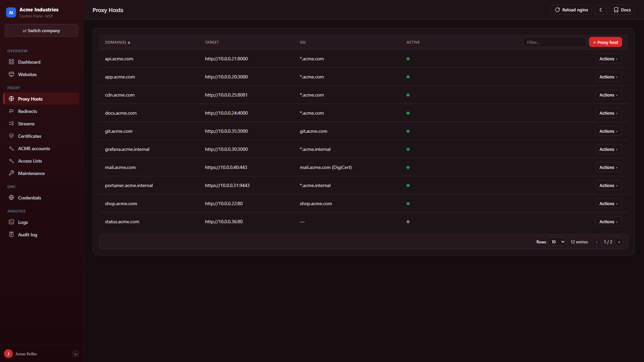Open Actions dropdown for status.acme.com
This screenshot has width=644, height=362.
coord(608,222)
